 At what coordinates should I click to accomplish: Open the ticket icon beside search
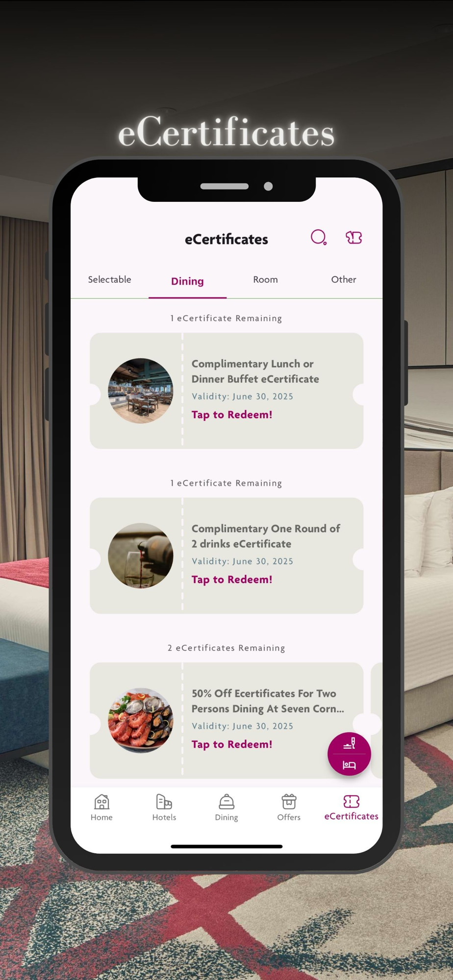click(353, 238)
